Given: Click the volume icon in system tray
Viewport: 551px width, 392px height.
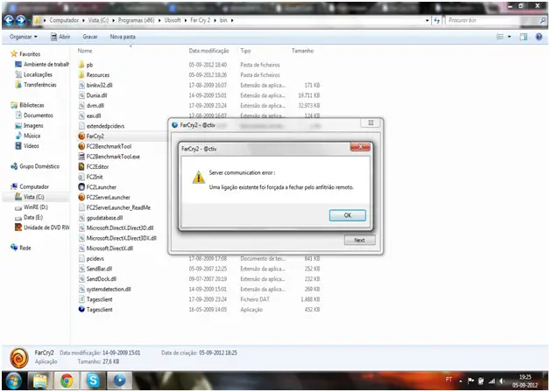Looking at the screenshot, I should pyautogui.click(x=502, y=381).
